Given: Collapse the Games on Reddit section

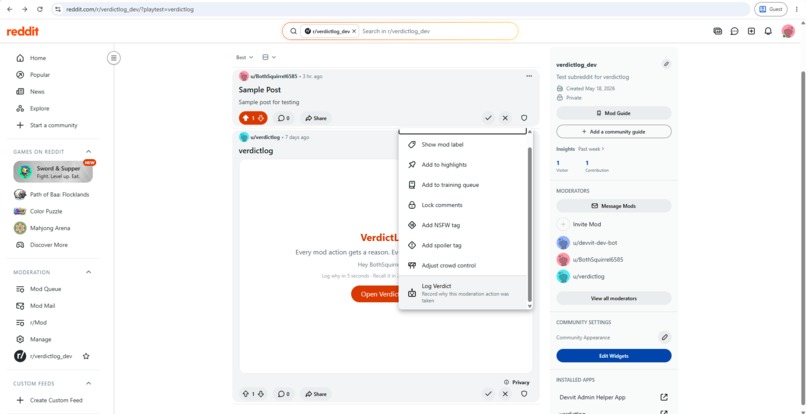Looking at the screenshot, I should (x=88, y=152).
